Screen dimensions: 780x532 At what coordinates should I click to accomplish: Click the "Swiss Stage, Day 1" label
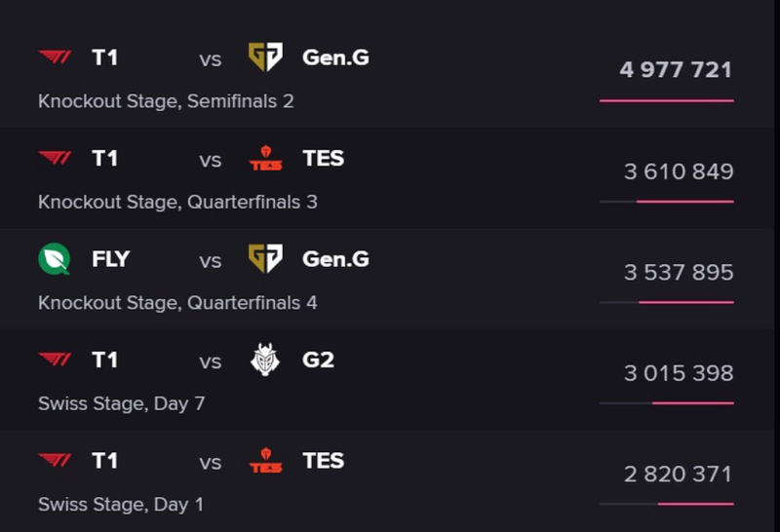(120, 504)
